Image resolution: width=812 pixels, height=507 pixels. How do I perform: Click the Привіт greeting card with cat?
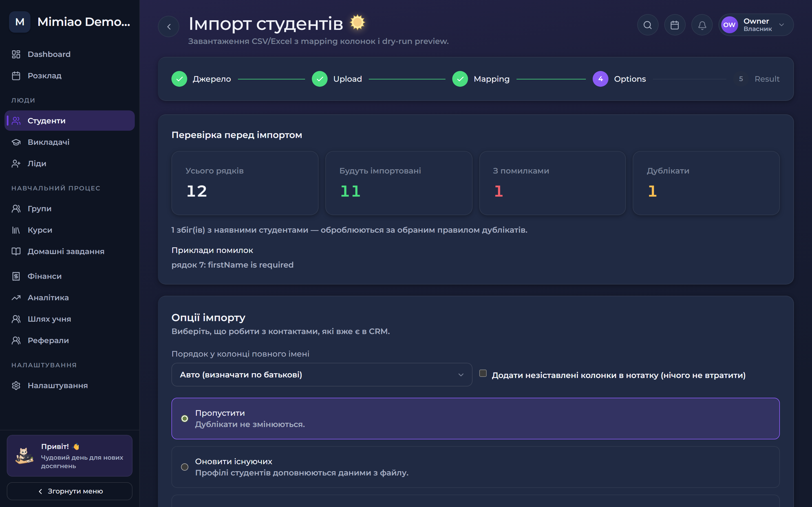(70, 456)
